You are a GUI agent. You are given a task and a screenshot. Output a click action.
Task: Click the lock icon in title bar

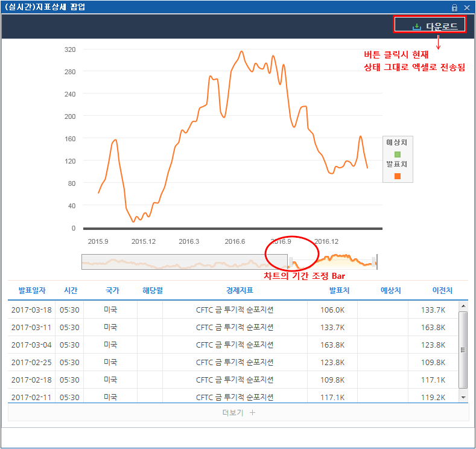click(454, 8)
